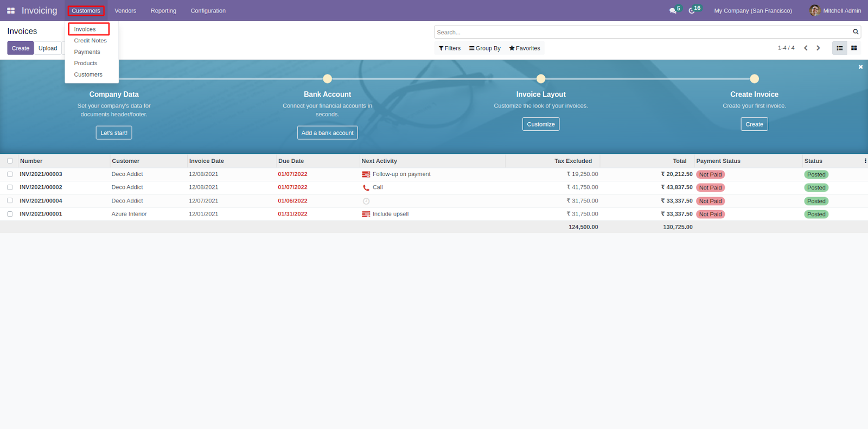Click the Add a bank account button
Image resolution: width=868 pixels, height=429 pixels.
tap(327, 133)
